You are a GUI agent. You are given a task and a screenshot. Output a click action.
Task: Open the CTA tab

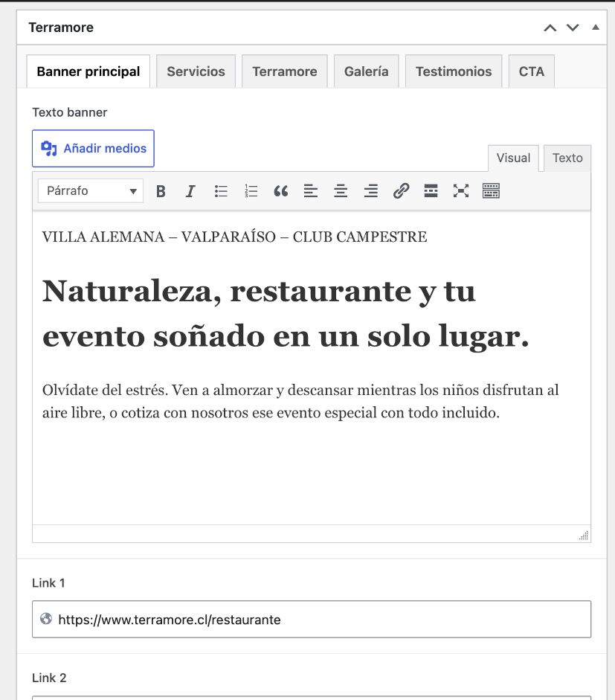pos(532,71)
